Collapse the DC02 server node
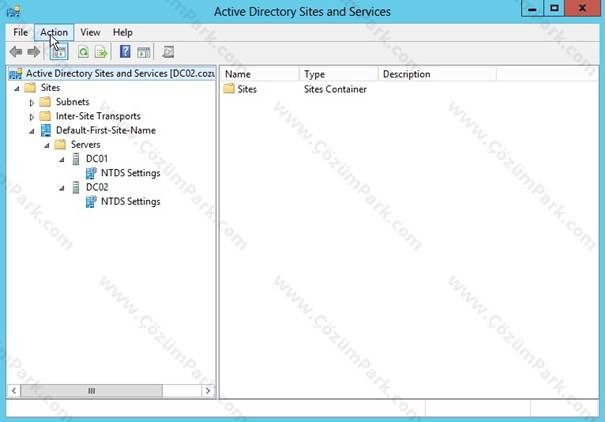This screenshot has width=605, height=422. coord(62,188)
